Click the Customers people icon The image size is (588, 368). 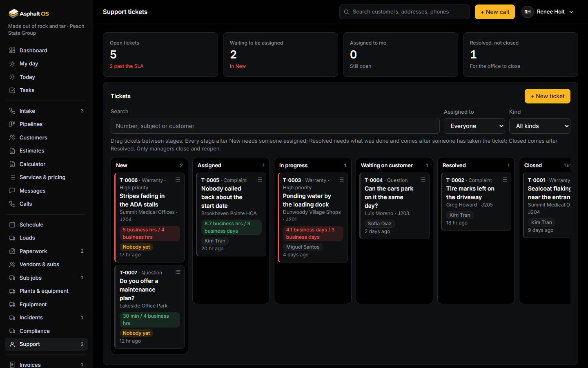pos(12,138)
